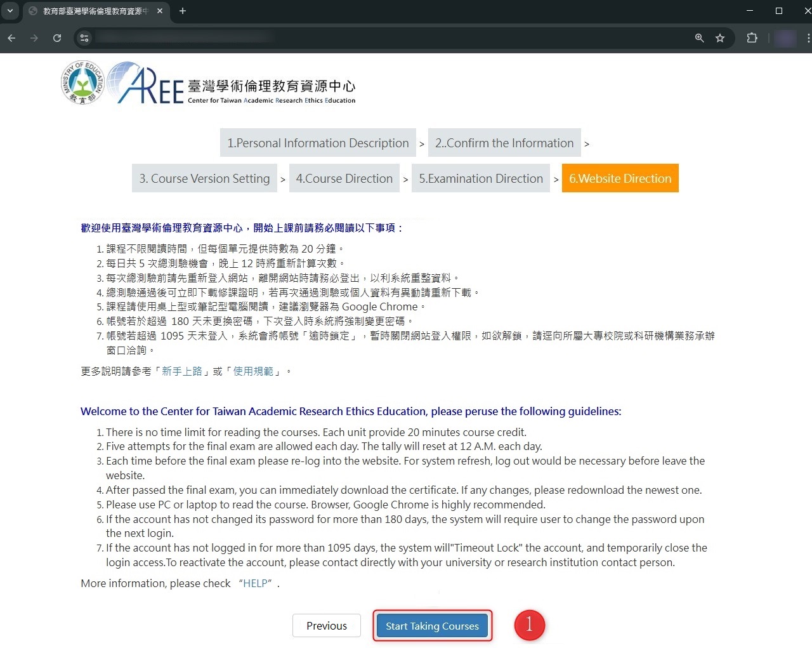This screenshot has height=648, width=812.
Task: Select step 2..Confirm the Information
Action: point(504,143)
